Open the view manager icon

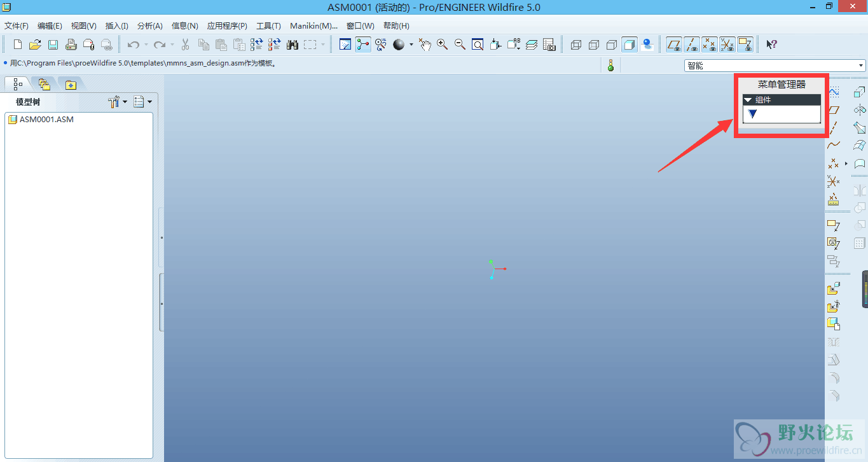pyautogui.click(x=549, y=45)
